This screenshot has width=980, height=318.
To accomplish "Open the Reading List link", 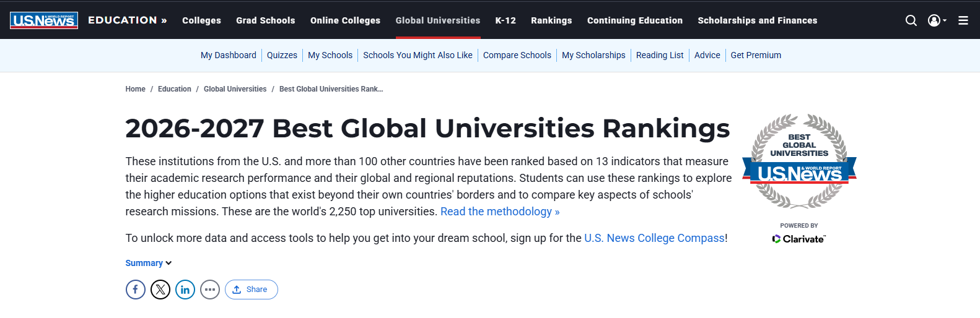I will pyautogui.click(x=660, y=55).
